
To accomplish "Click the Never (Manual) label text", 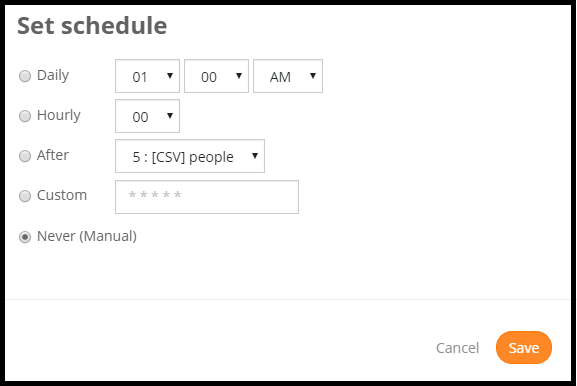I will pos(87,236).
